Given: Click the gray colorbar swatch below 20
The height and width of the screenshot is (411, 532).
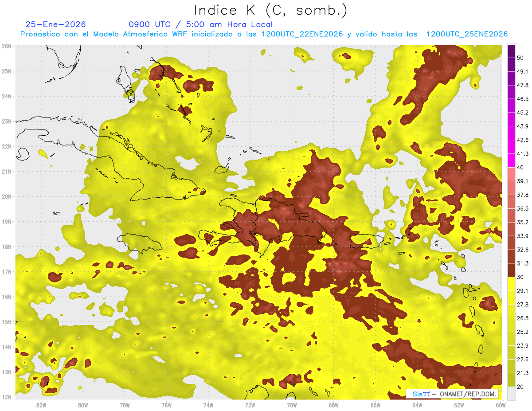Looking at the screenshot, I should [x=511, y=393].
